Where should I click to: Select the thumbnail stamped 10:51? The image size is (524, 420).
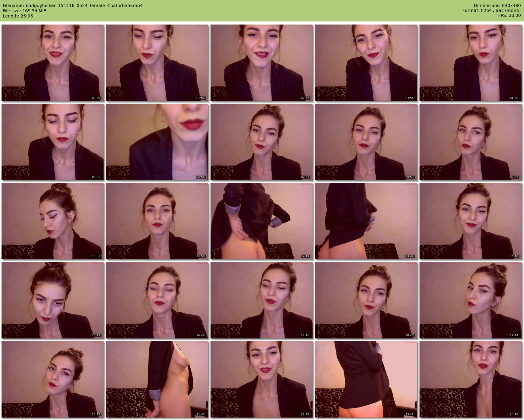pos(53,221)
